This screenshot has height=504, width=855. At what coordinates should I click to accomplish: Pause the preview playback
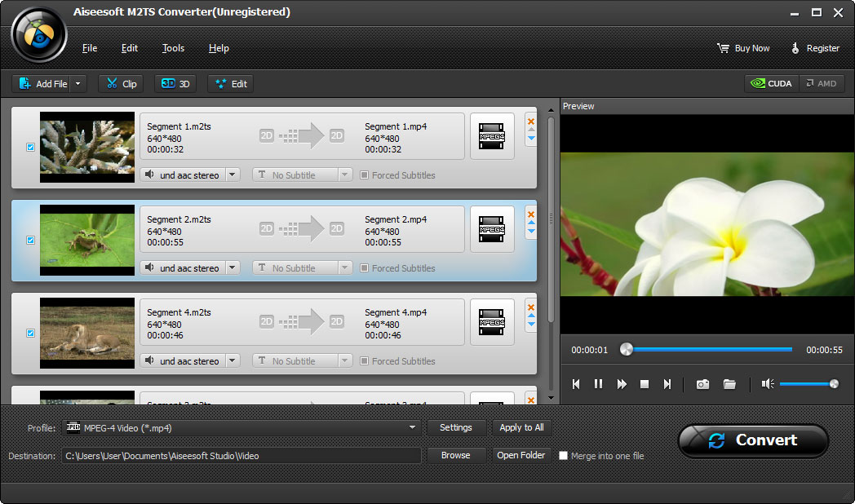598,384
